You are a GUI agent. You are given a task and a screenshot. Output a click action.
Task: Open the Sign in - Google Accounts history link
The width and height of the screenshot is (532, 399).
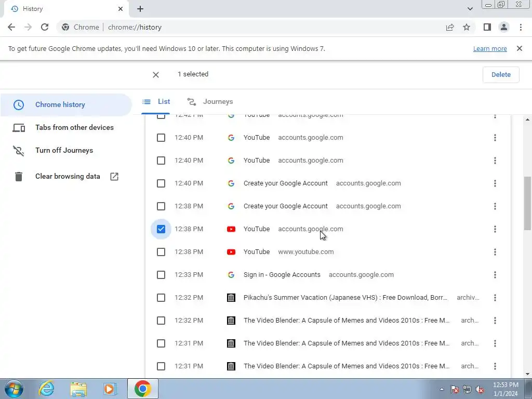point(282,275)
